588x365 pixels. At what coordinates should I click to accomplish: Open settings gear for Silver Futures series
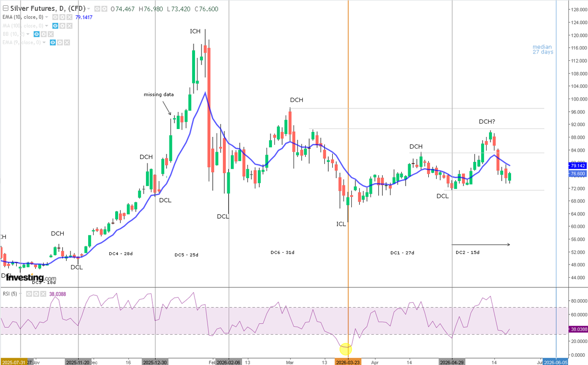(104, 8)
